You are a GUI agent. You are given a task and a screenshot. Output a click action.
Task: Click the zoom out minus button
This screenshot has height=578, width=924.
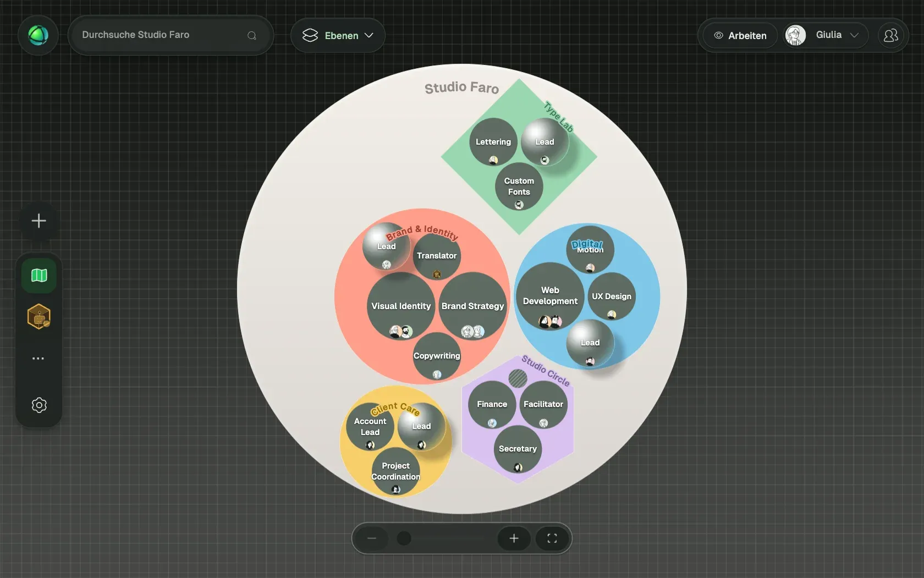(x=372, y=538)
